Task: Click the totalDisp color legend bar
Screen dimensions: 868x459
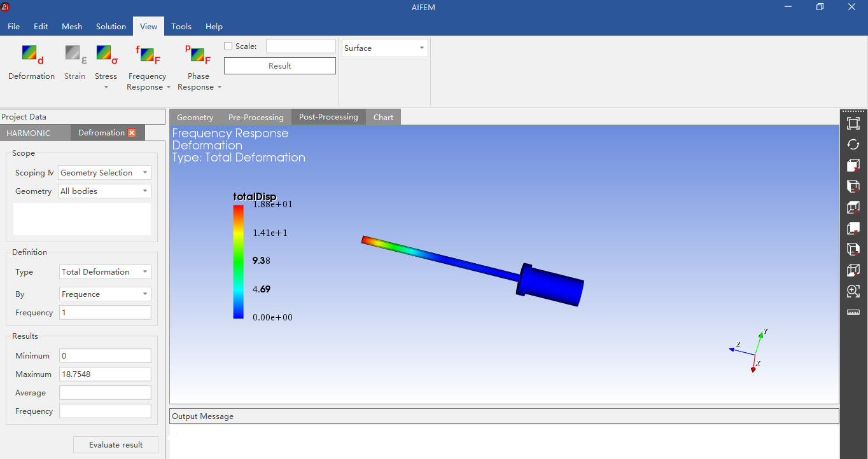Action: pyautogui.click(x=239, y=261)
